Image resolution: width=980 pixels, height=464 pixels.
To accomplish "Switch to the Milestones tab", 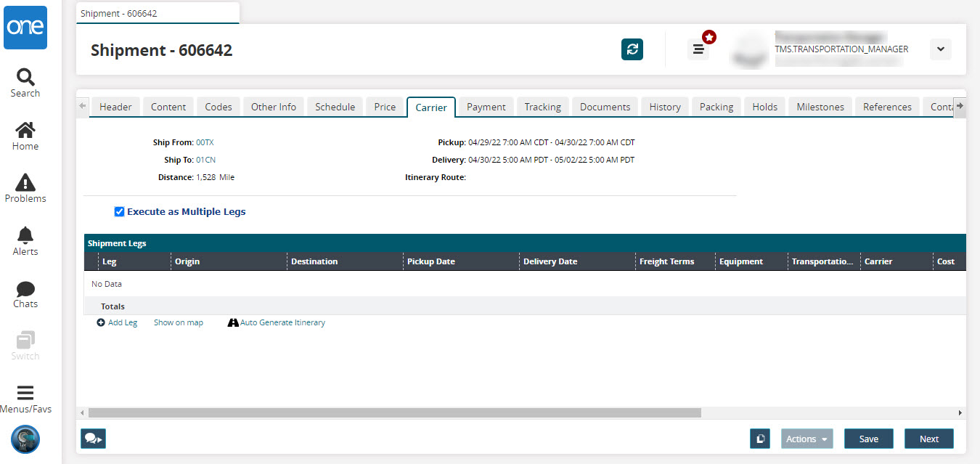I will (820, 107).
